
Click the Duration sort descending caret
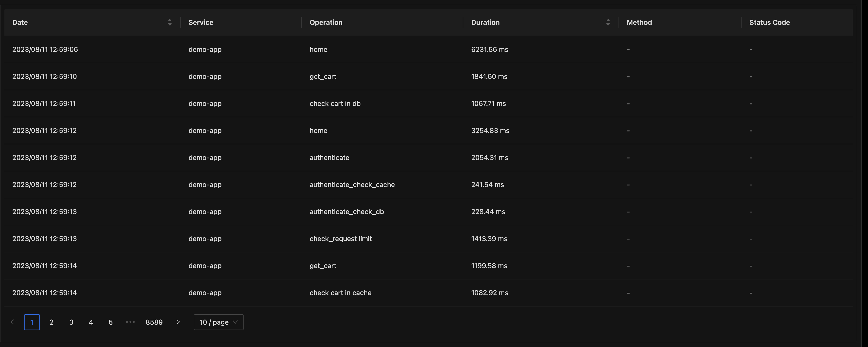point(608,25)
